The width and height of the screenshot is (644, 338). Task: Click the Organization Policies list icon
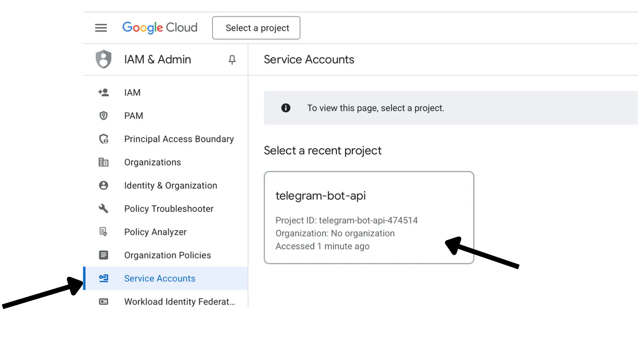(x=103, y=255)
